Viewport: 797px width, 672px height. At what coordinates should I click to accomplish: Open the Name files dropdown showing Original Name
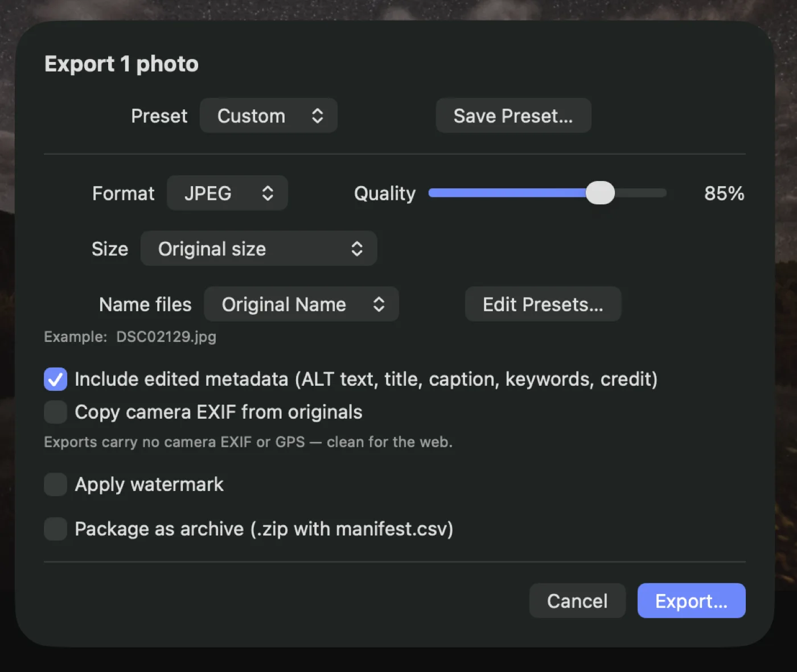pos(301,304)
